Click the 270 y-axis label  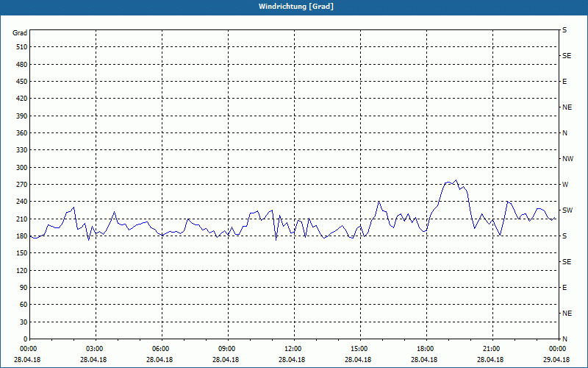[22, 185]
